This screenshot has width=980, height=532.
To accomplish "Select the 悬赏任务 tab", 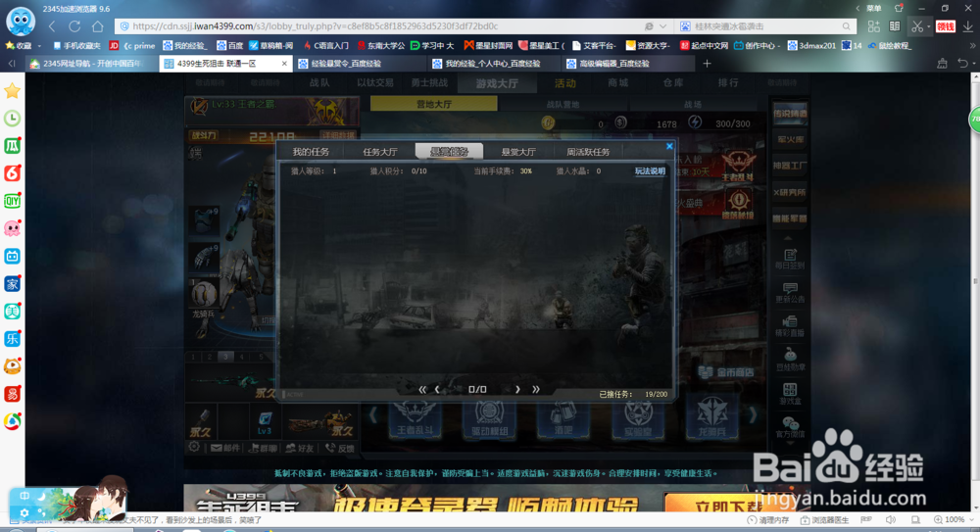I will pyautogui.click(x=450, y=151).
